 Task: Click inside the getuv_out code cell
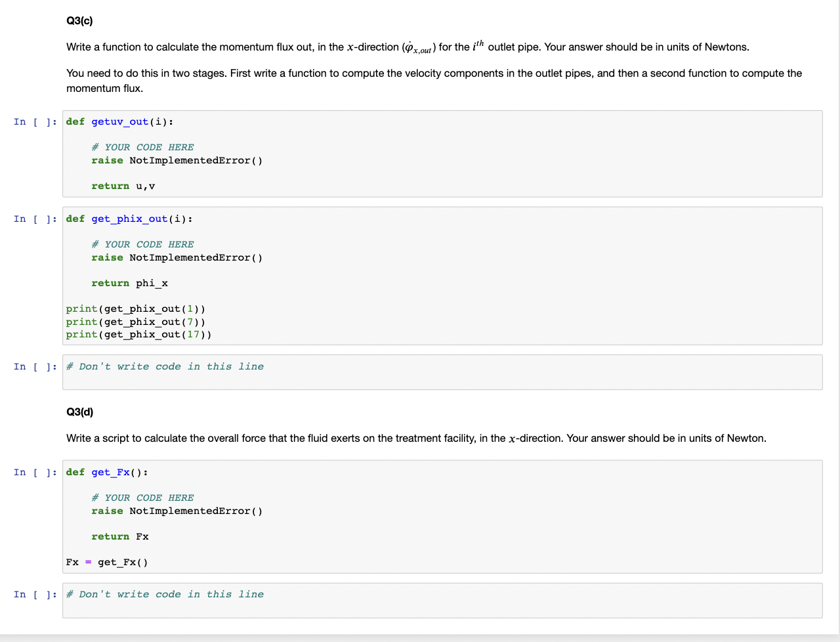(442, 154)
